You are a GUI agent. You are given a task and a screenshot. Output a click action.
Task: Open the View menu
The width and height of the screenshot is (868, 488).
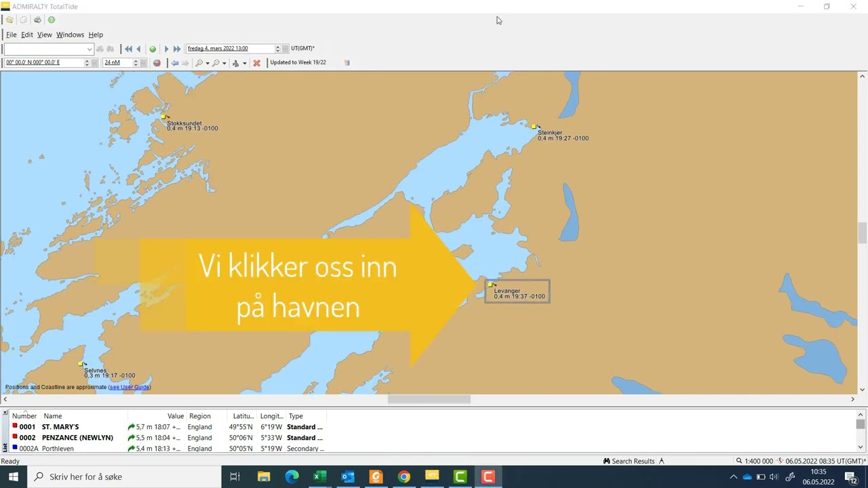44,35
